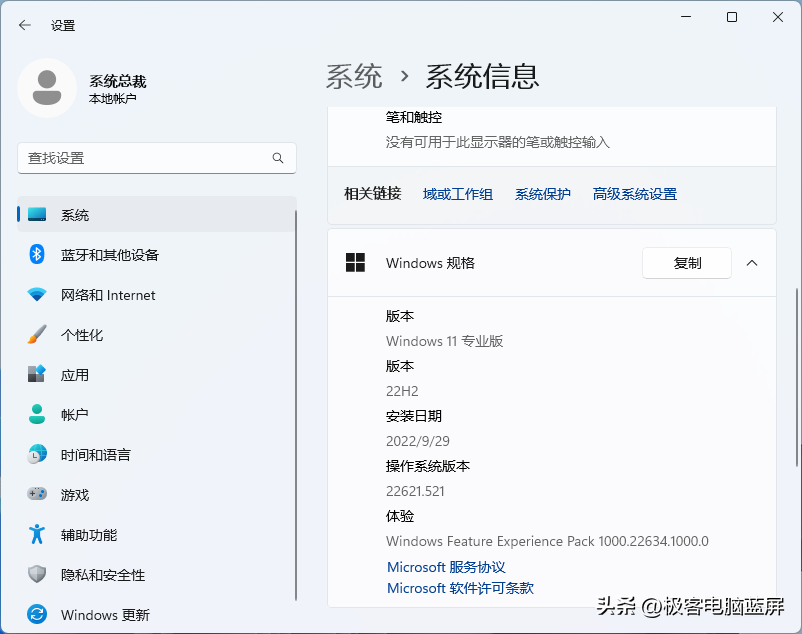The width and height of the screenshot is (802, 634).
Task: Click the 系统 monitor icon
Action: click(37, 215)
